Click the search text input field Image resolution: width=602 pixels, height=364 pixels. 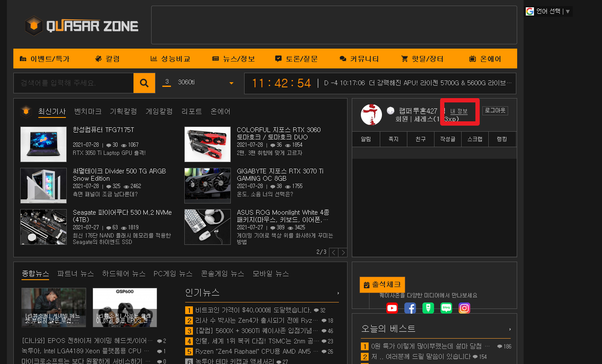[74, 83]
